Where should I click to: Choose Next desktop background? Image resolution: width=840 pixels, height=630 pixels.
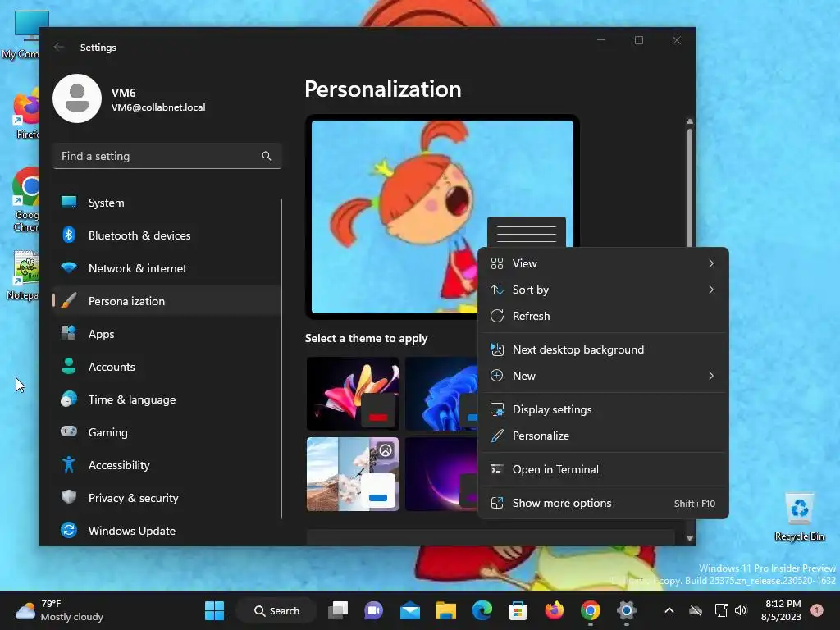tap(603, 349)
